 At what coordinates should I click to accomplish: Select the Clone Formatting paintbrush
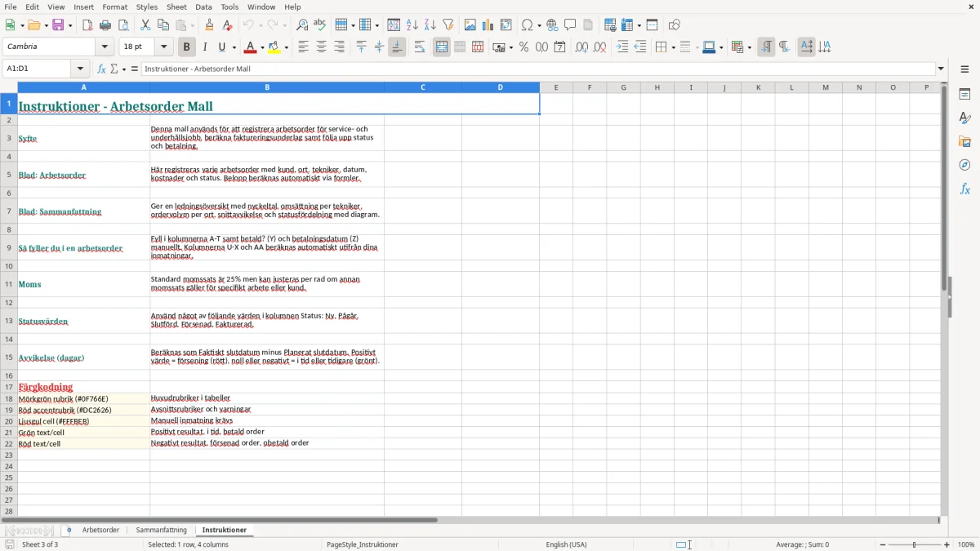[209, 25]
